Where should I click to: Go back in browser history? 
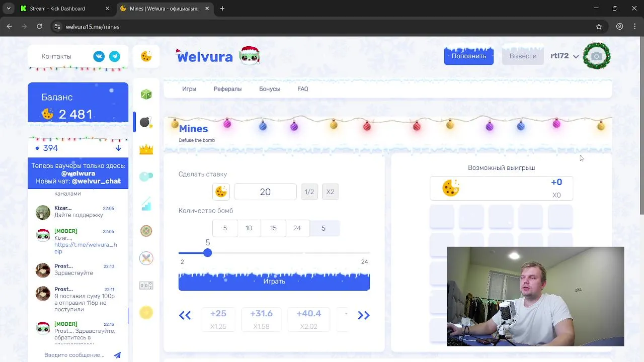(x=9, y=27)
